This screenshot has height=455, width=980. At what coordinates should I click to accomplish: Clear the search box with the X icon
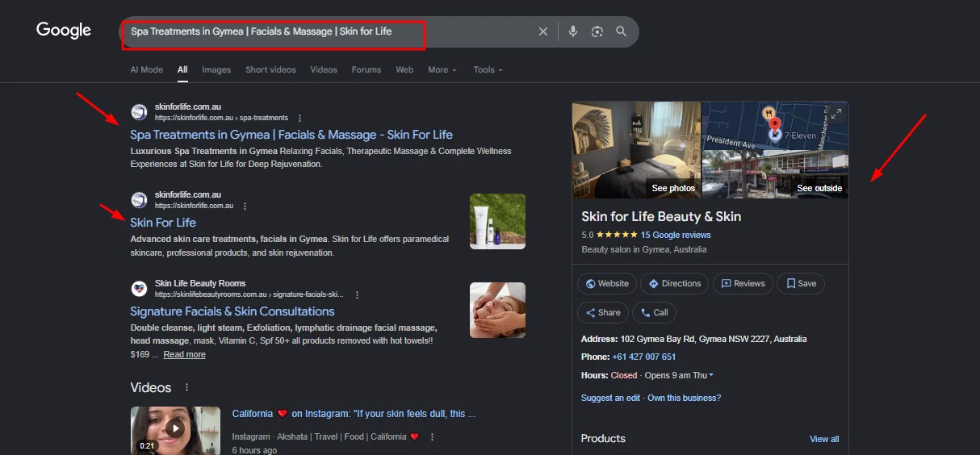point(543,31)
